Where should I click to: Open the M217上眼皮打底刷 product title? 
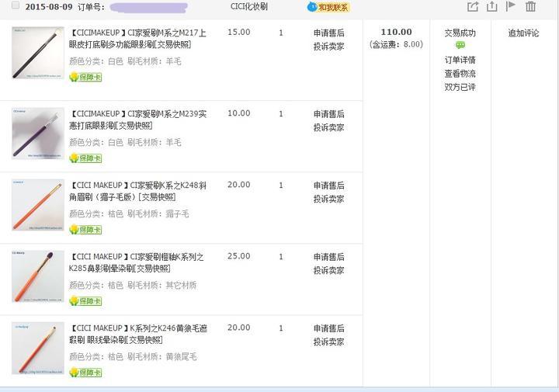[137, 39]
